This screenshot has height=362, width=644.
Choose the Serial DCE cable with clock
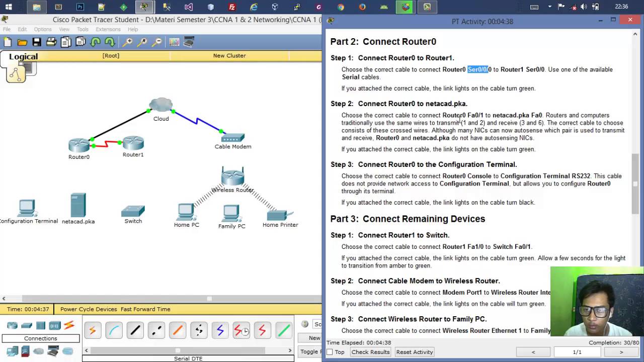(241, 330)
